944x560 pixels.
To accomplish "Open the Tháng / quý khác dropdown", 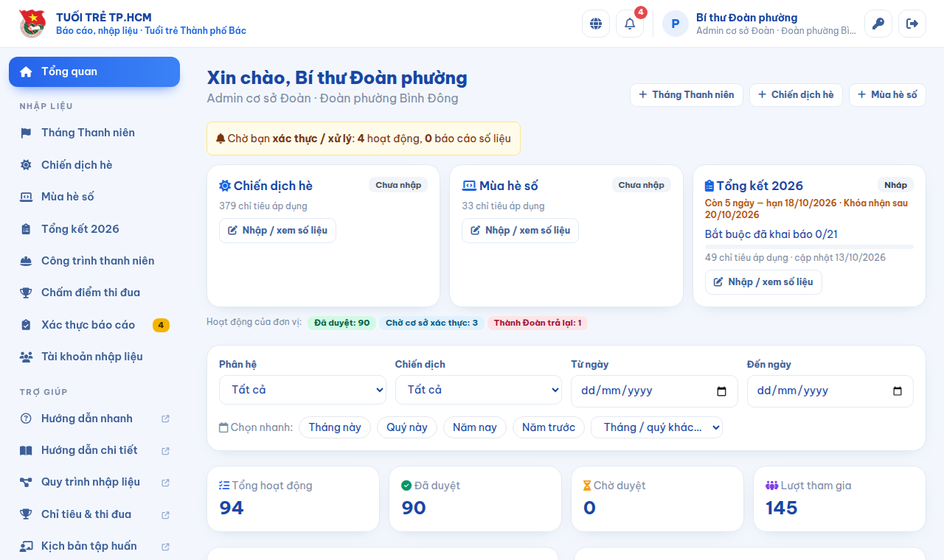I will point(656,427).
